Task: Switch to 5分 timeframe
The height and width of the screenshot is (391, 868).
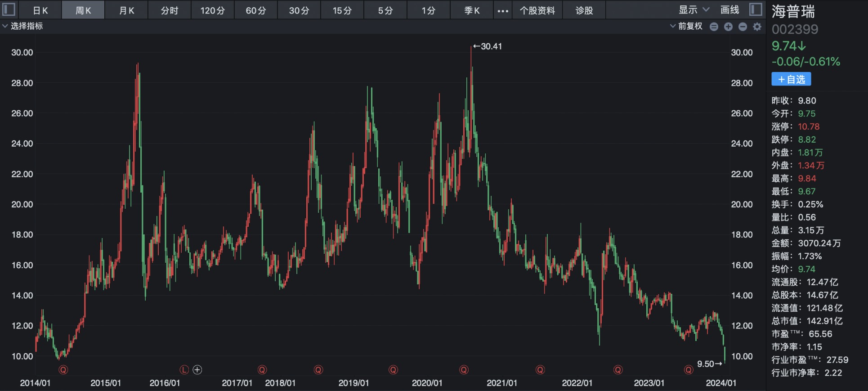Action: point(385,10)
